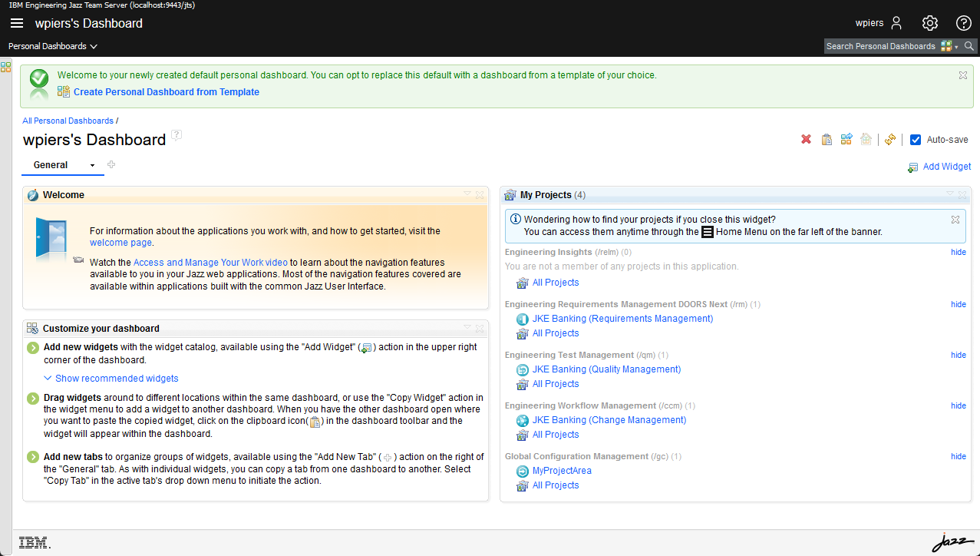Expand the Personal Dashboards dropdown
This screenshot has width=980, height=556.
coord(53,46)
